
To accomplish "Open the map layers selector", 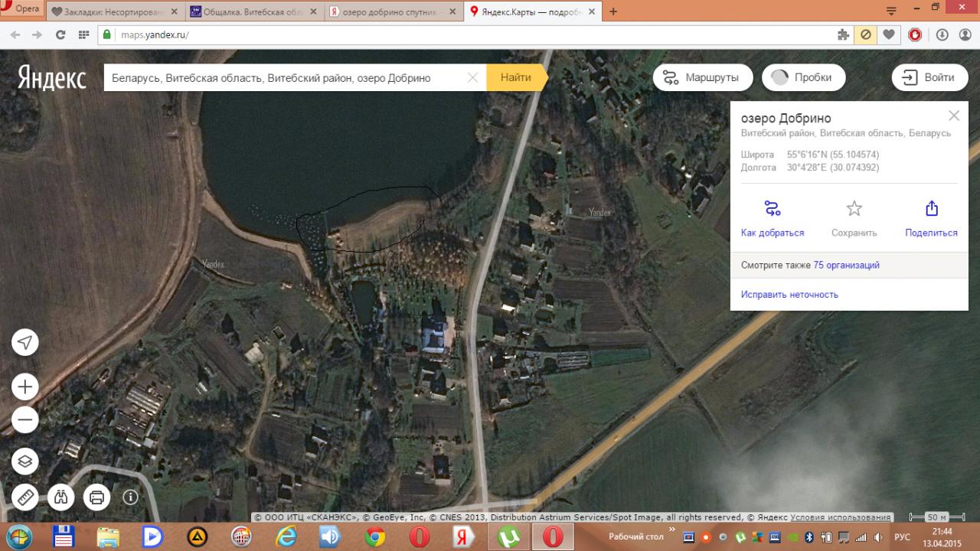I will pyautogui.click(x=25, y=461).
